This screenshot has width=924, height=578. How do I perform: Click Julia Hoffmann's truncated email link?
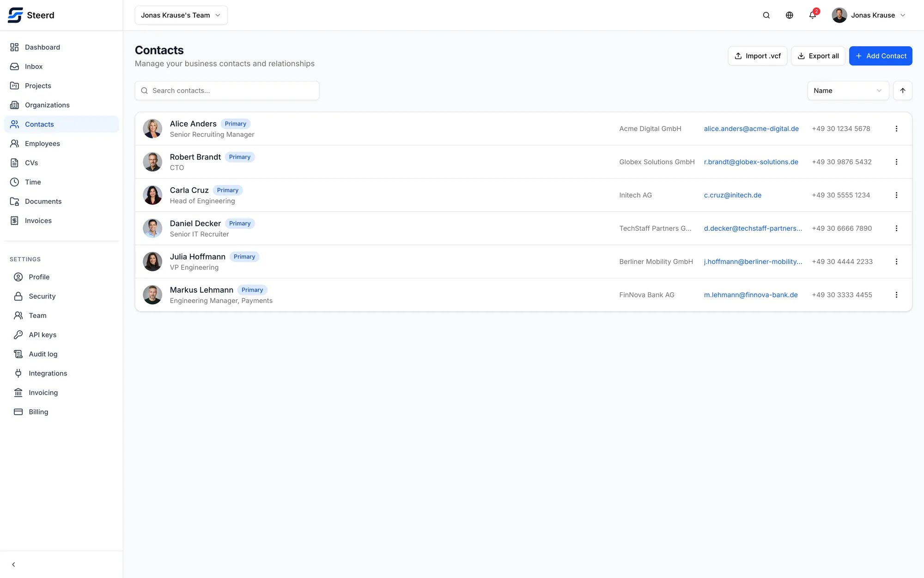coord(753,262)
